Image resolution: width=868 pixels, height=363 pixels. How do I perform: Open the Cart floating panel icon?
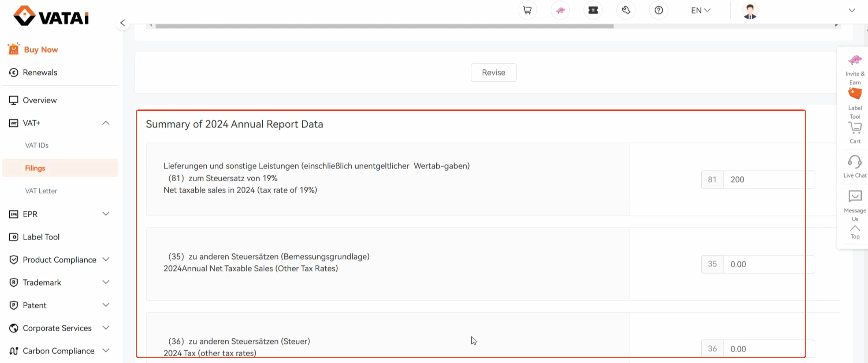click(855, 128)
